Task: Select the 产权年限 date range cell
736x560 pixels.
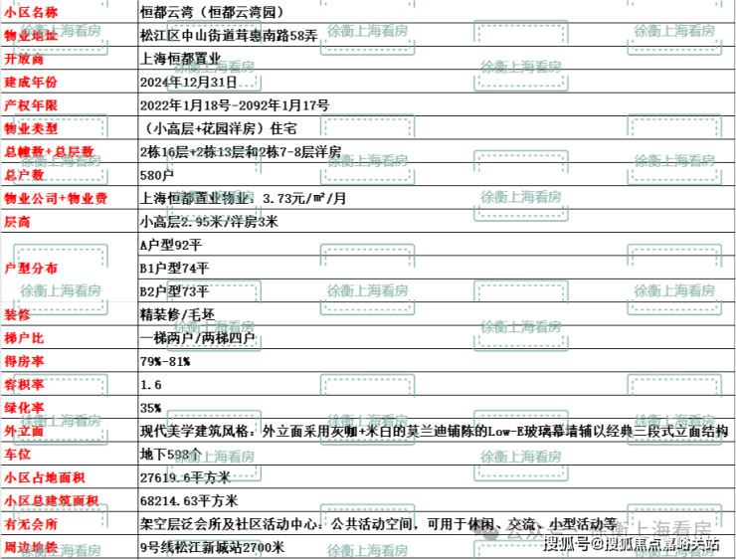Action: [x=235, y=104]
